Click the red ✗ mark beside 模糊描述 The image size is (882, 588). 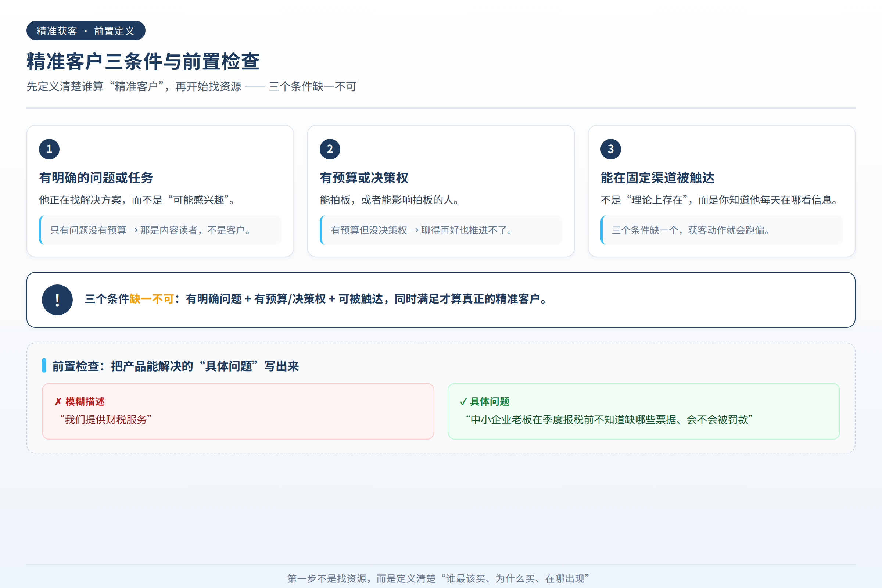point(58,402)
